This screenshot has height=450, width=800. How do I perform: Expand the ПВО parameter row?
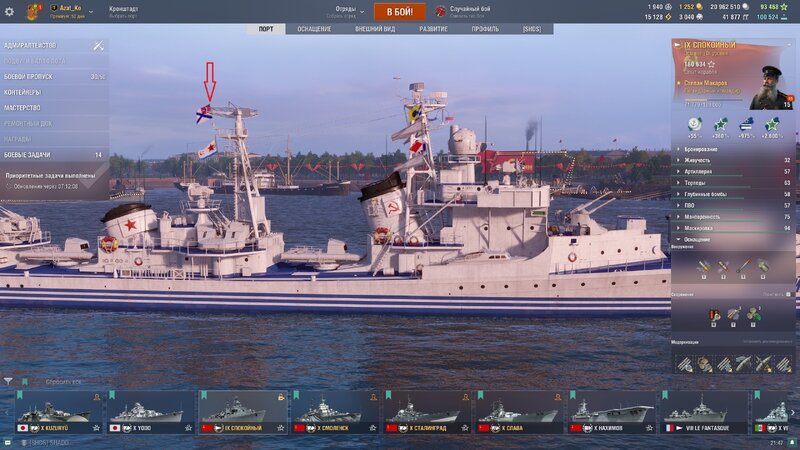click(733, 205)
